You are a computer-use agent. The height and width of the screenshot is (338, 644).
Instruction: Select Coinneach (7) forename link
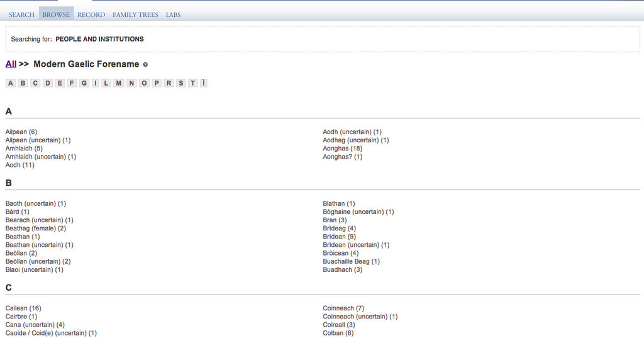coord(343,308)
